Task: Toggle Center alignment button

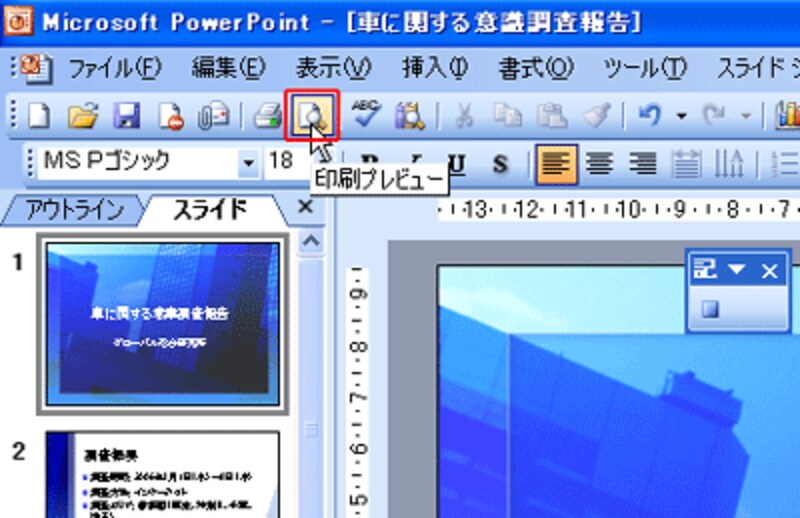Action: (599, 164)
